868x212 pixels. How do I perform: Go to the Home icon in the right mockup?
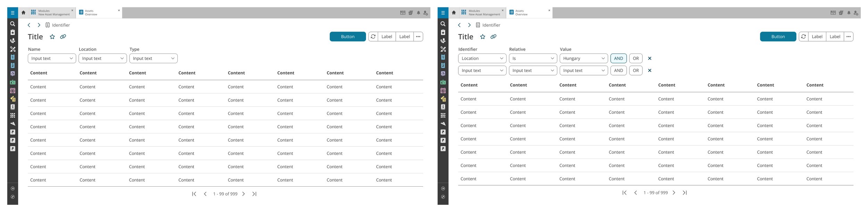coord(453,13)
